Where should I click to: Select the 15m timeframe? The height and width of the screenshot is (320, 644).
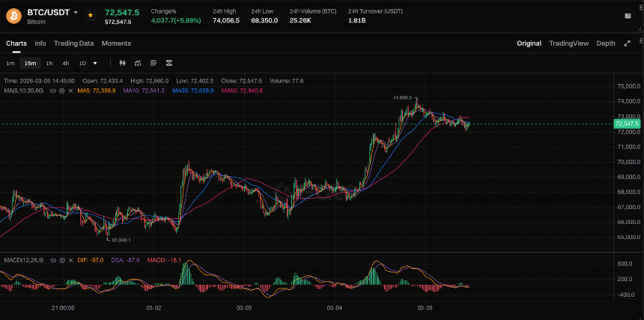coord(30,63)
